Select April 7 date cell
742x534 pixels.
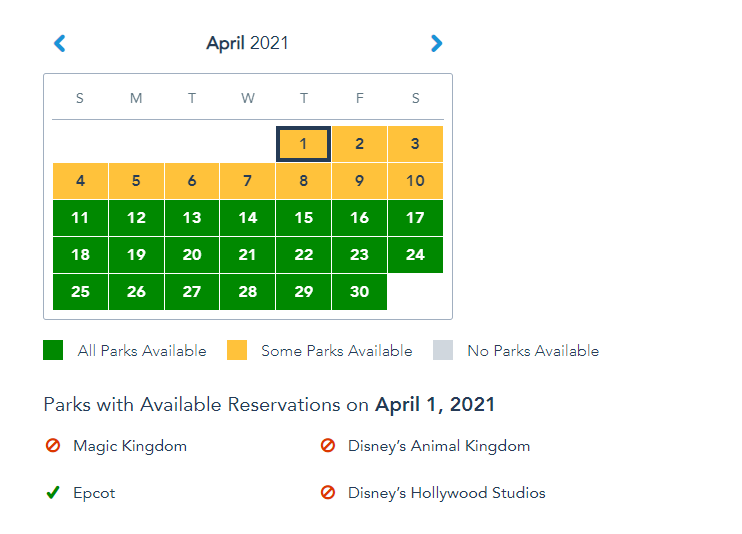point(247,181)
